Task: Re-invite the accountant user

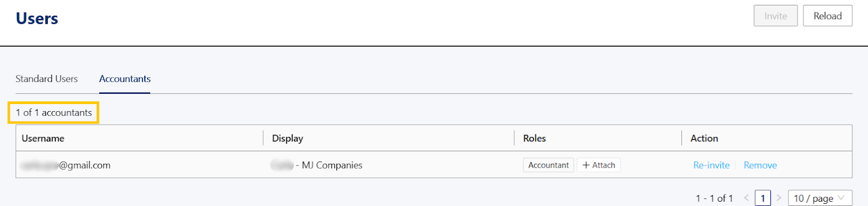Action: tap(711, 165)
